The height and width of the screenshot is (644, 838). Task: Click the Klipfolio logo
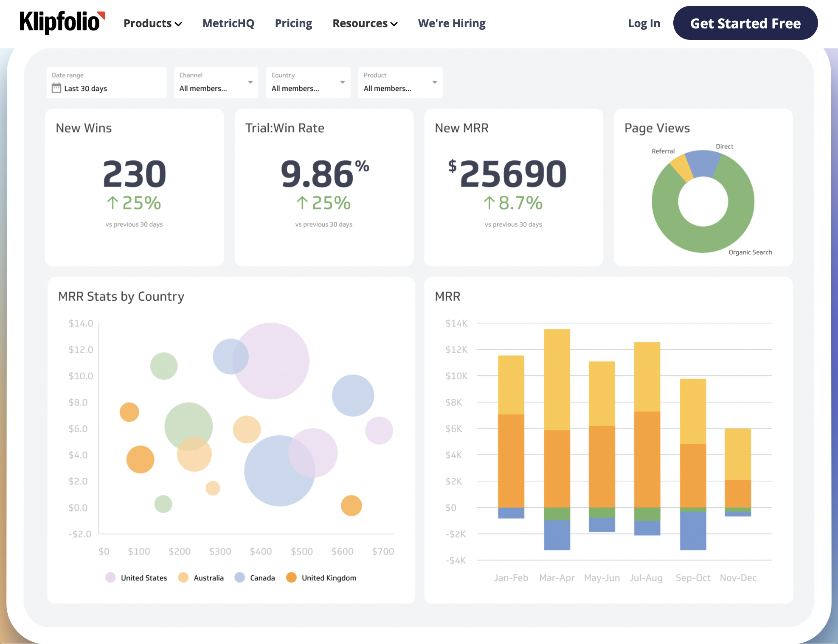[62, 22]
